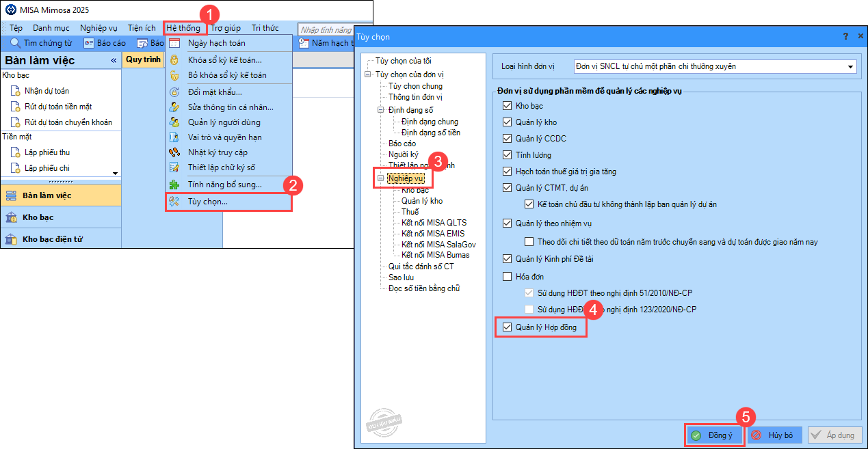Click the sidebar list's small down arrow
Screen dimensions: 868x449
tap(115, 174)
